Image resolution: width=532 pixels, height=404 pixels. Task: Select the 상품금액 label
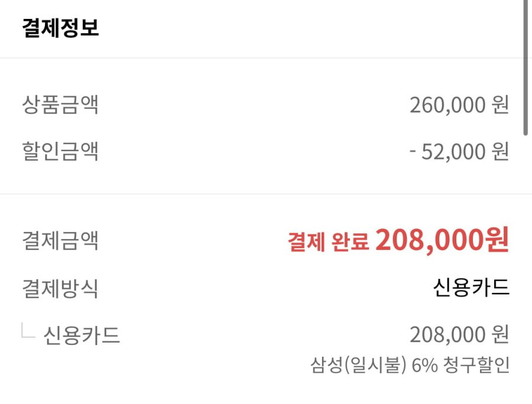60,105
